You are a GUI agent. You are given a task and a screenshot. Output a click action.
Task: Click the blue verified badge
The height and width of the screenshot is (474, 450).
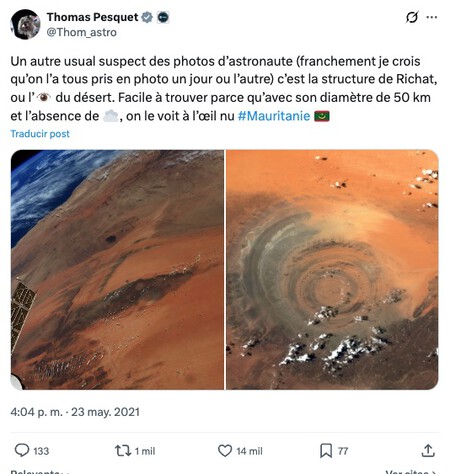pyautogui.click(x=147, y=17)
